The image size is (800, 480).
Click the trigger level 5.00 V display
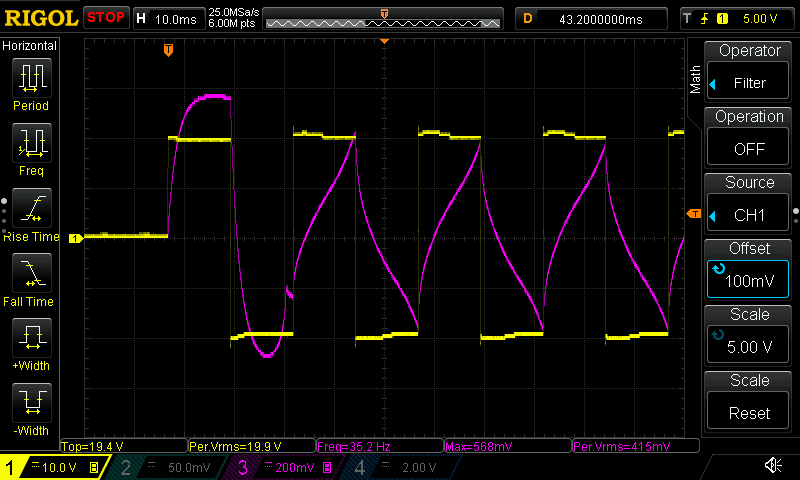[x=760, y=19]
